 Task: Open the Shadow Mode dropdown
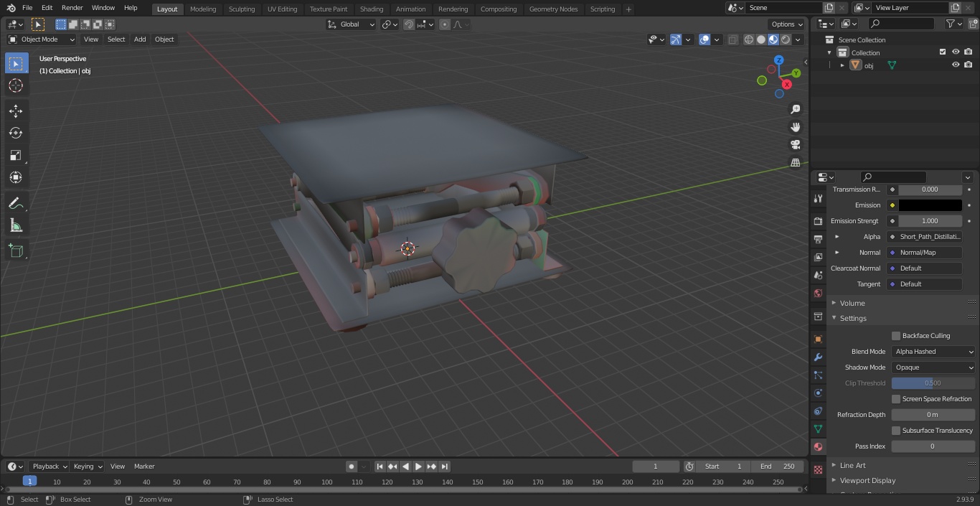point(933,367)
